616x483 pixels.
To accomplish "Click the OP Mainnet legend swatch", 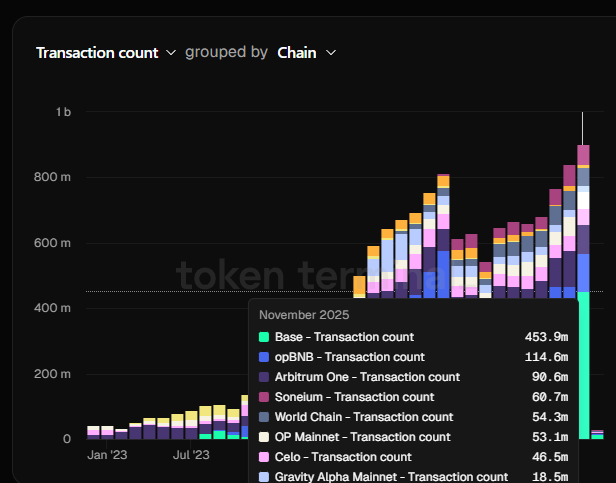I will click(264, 437).
